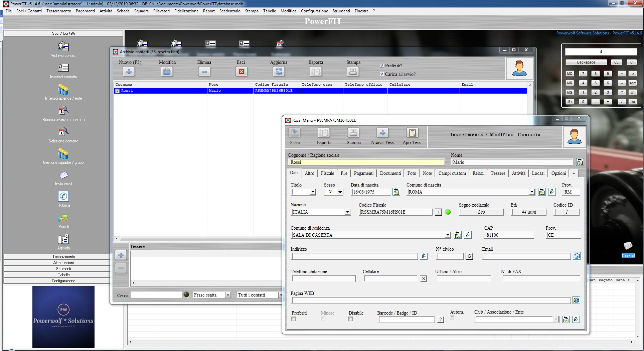Enable Preferiti checkbox in contact form

294,319
